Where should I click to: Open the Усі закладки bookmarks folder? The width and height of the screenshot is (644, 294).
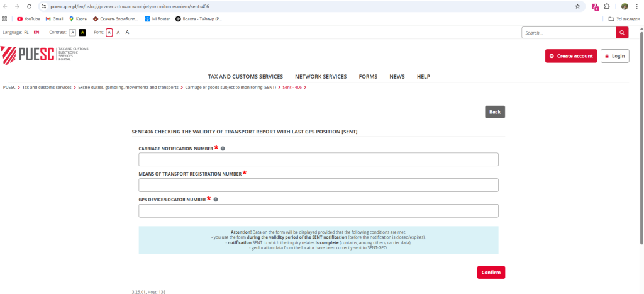(x=624, y=18)
